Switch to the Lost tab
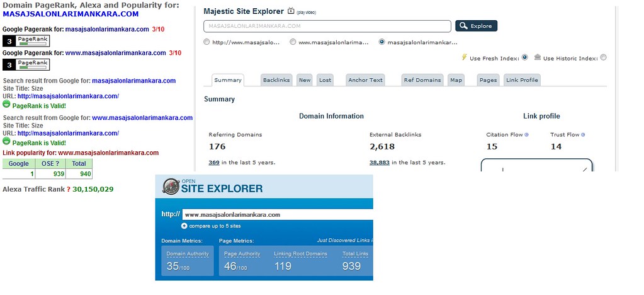The image size is (644, 295). (325, 80)
